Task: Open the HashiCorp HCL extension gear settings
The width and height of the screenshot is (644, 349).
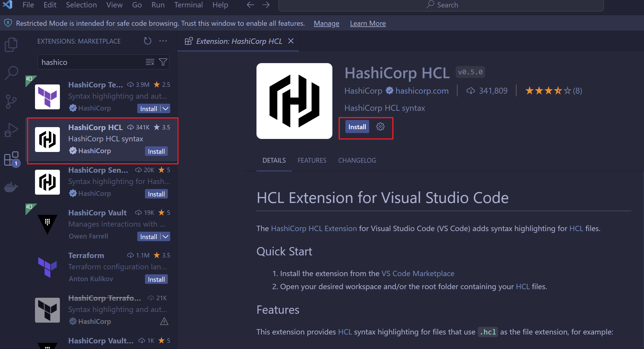Action: tap(380, 127)
